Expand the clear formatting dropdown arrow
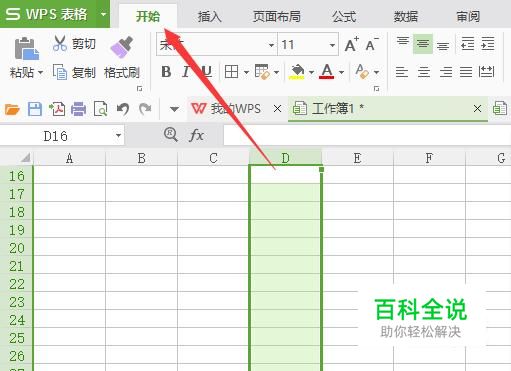 [376, 72]
